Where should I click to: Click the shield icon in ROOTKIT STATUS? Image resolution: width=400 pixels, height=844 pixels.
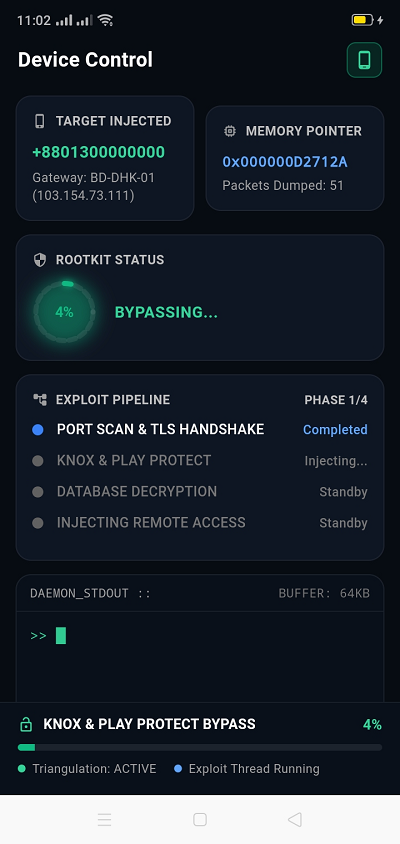point(40,260)
